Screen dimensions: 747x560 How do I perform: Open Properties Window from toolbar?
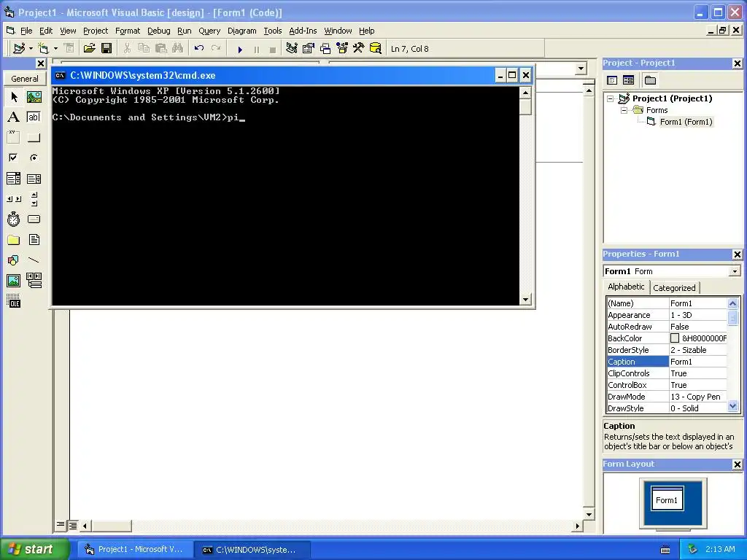coord(309,48)
